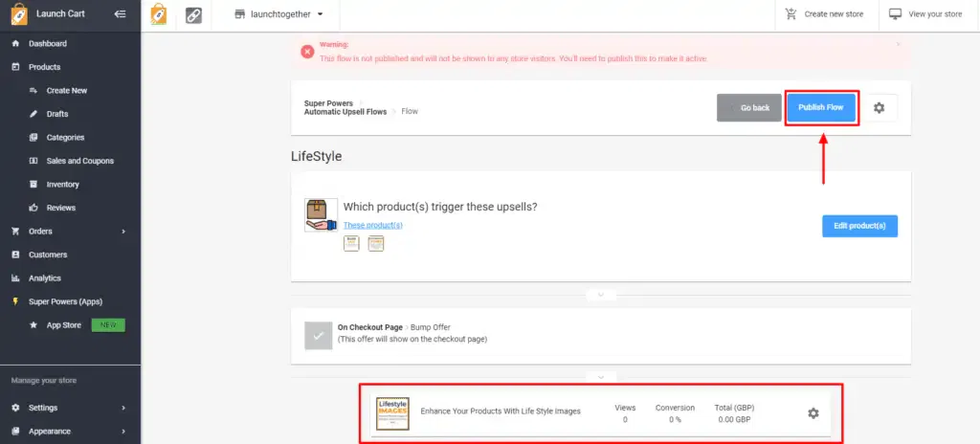Click the second trigger product thumbnail
980x444 pixels.
[x=375, y=243]
